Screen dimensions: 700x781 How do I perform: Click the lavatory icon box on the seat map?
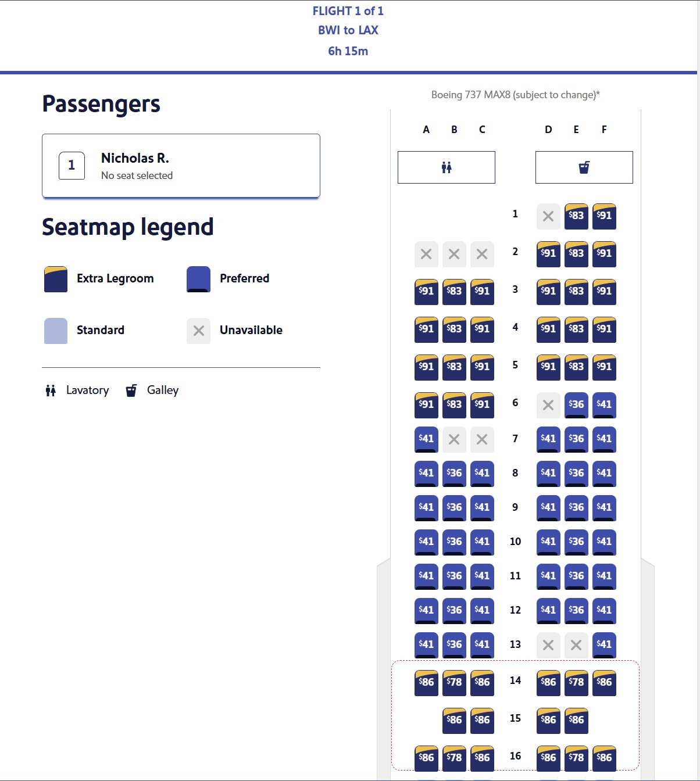[447, 167]
